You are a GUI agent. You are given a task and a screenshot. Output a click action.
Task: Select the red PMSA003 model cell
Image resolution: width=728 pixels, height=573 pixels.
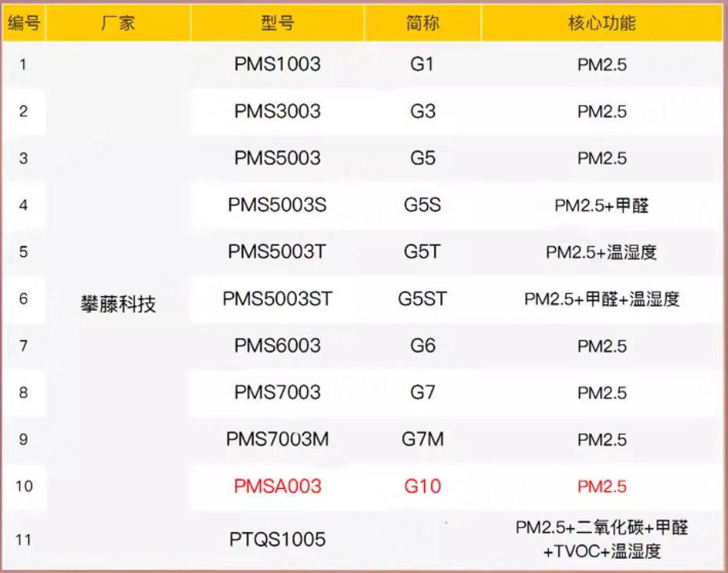pos(277,486)
